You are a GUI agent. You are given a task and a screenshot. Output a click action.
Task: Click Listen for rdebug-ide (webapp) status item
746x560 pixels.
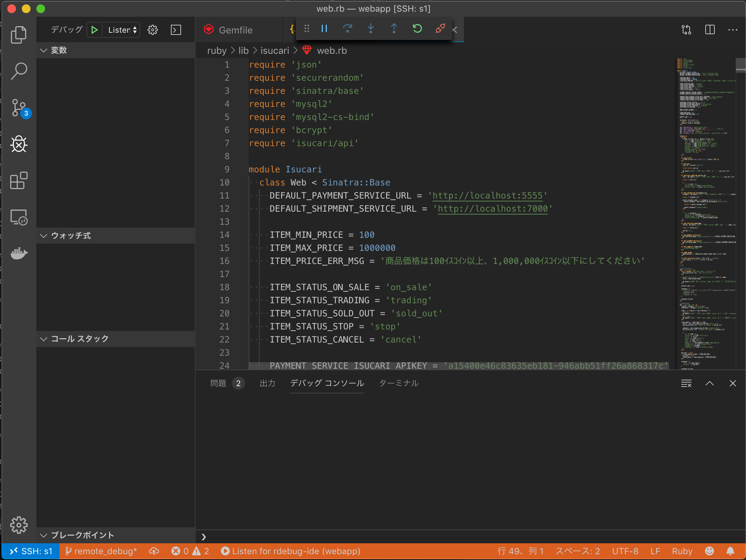pos(291,551)
